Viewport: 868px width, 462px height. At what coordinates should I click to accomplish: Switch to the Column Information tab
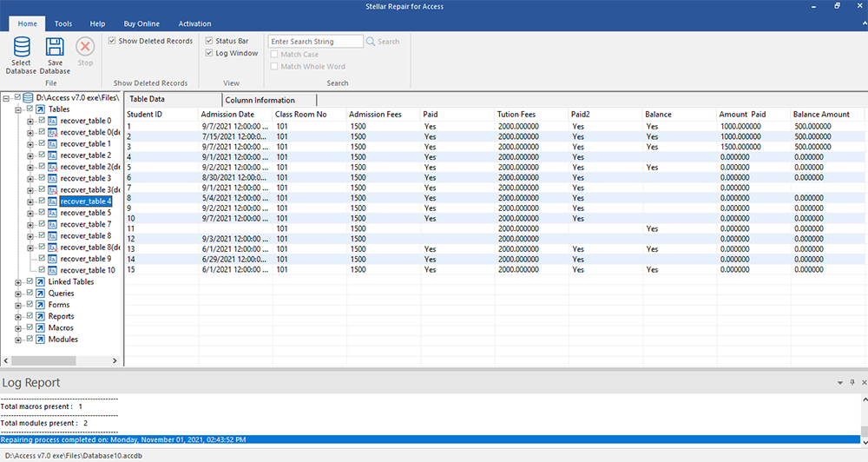(260, 100)
